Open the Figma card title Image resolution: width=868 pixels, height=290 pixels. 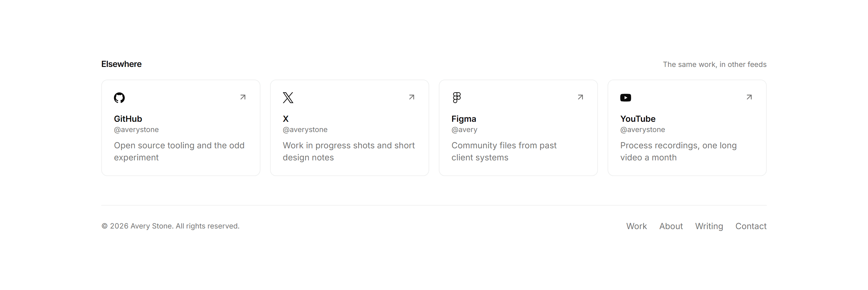click(x=464, y=119)
